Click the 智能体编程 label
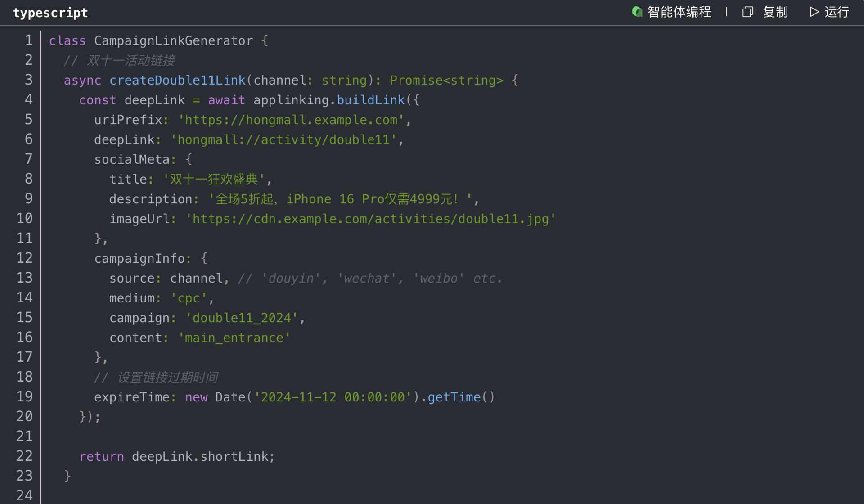Image resolution: width=864 pixels, height=504 pixels. click(679, 12)
